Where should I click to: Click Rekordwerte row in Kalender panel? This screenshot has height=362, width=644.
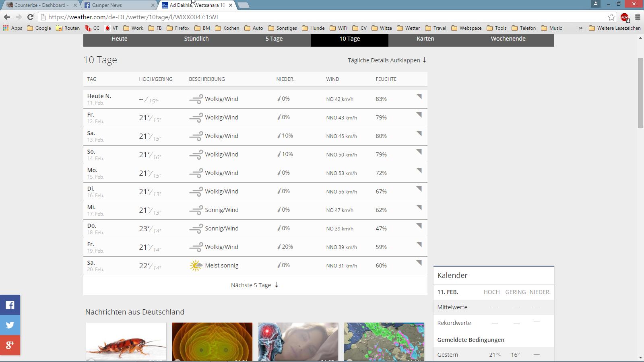493,323
